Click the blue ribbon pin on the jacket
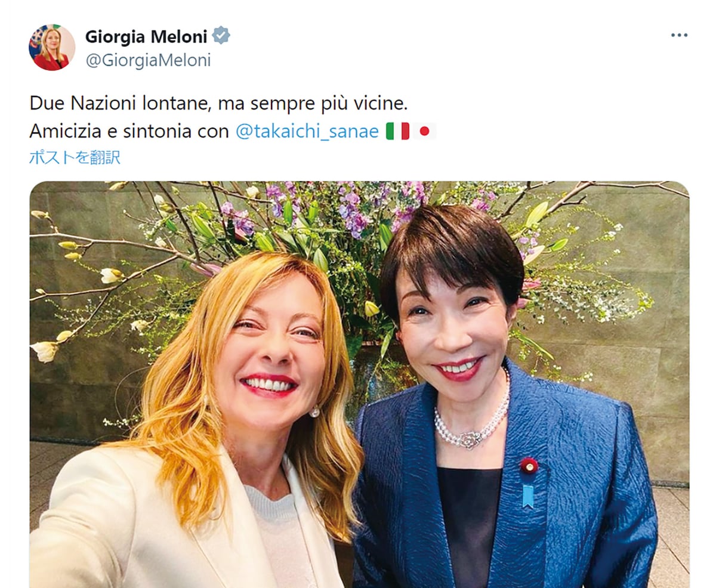716x588 pixels. [528, 496]
